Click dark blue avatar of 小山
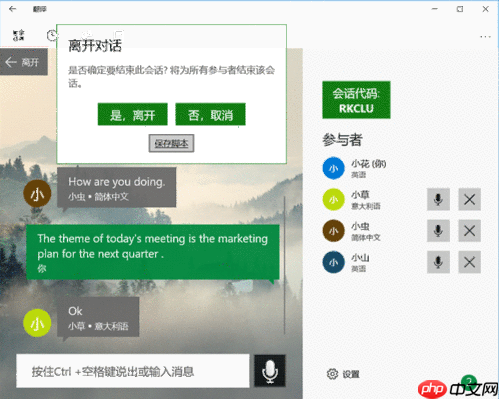The height and width of the screenshot is (399, 499). pos(333,262)
